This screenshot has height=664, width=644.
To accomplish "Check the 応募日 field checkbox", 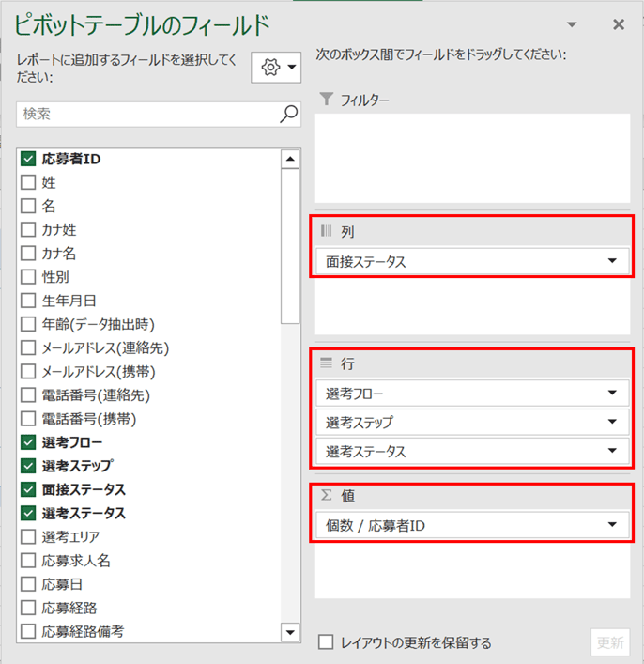I will pos(28,584).
